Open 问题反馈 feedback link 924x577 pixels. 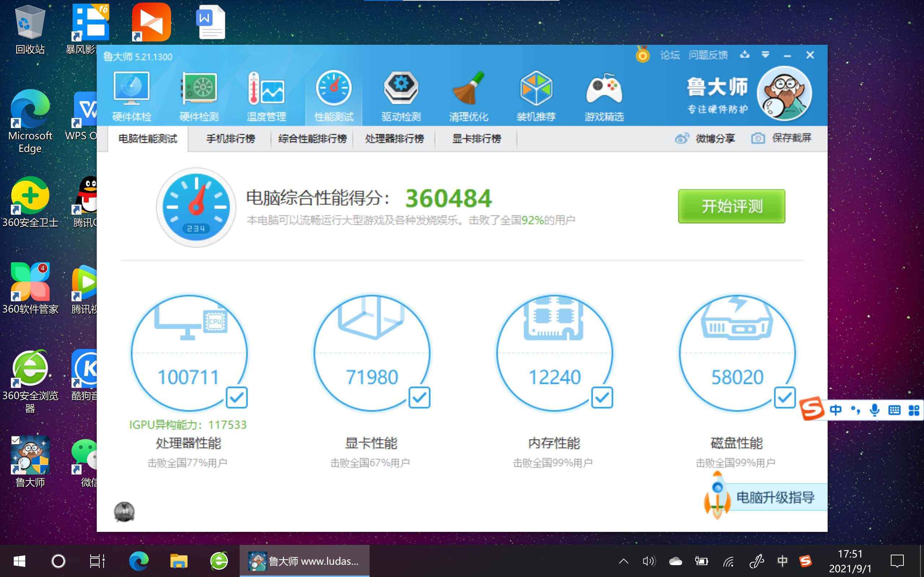coord(708,54)
